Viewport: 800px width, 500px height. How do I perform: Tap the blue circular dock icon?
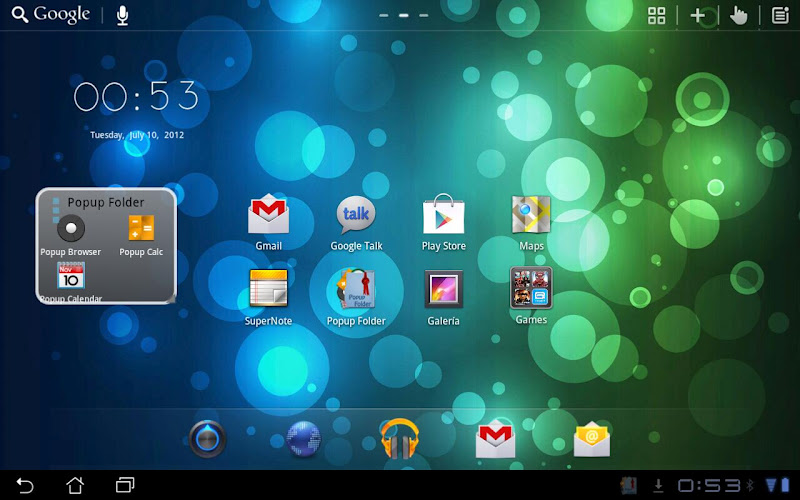pyautogui.click(x=207, y=439)
